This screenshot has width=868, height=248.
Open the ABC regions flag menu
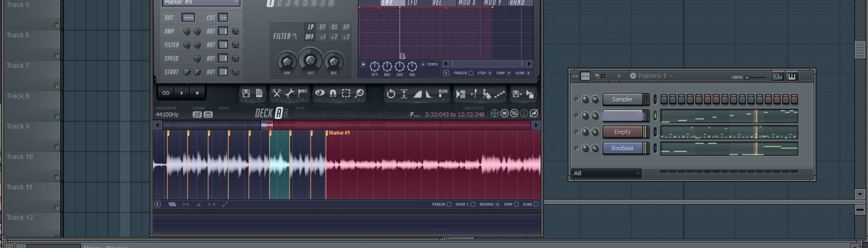(302, 93)
